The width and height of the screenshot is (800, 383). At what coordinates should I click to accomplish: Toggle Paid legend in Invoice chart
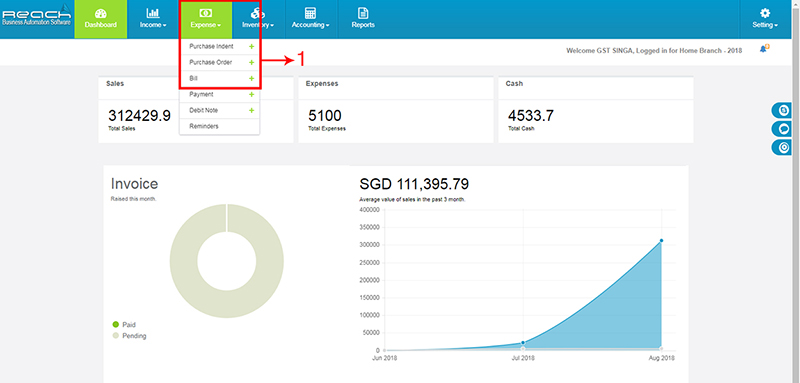coord(124,324)
